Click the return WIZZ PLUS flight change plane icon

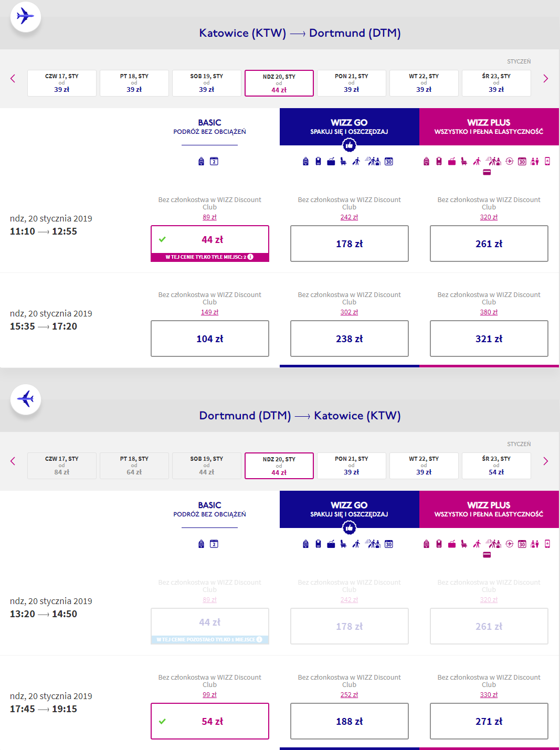(509, 544)
